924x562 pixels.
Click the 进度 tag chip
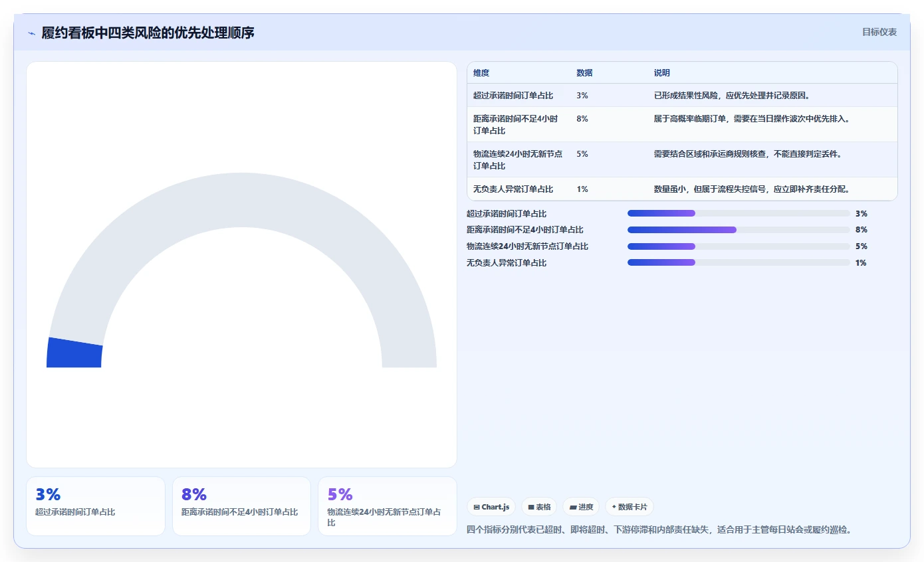(x=581, y=507)
